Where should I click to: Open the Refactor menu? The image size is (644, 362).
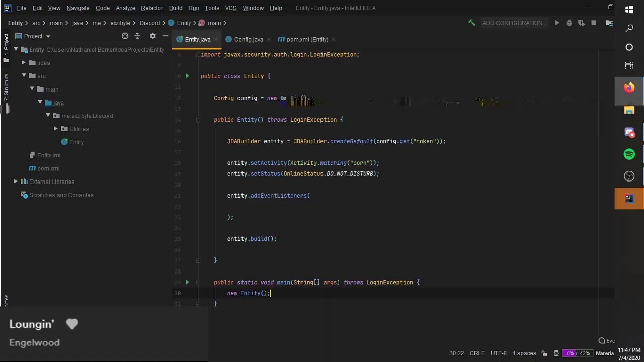point(152,8)
